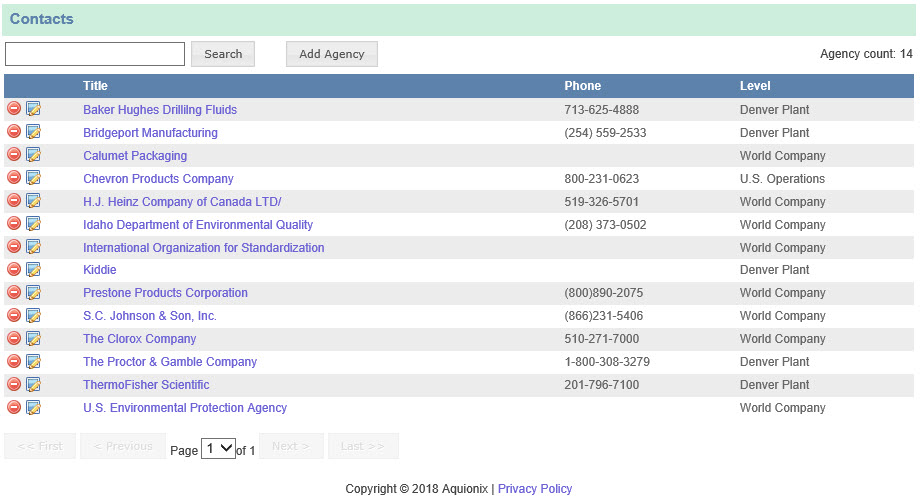
Task: Open the Bridgeport Manufacturing link
Action: click(150, 133)
